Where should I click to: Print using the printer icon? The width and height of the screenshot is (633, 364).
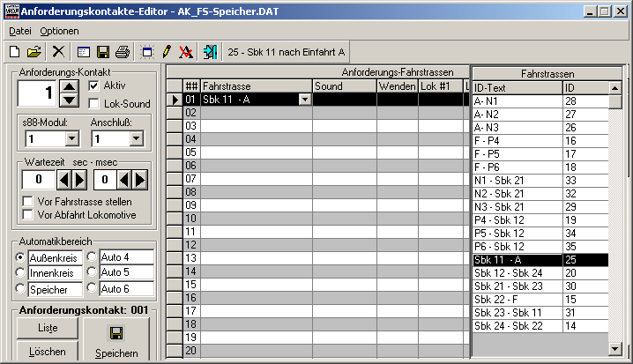coord(123,52)
